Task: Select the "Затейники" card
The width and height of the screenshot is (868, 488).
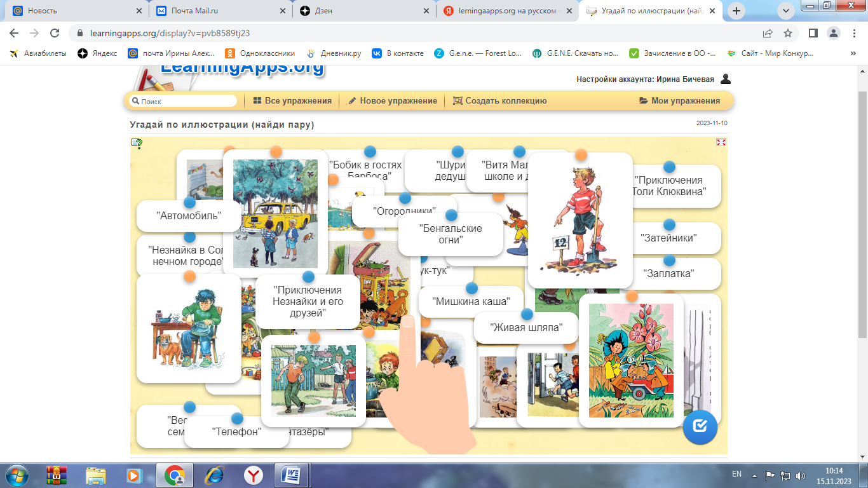Action: point(668,238)
